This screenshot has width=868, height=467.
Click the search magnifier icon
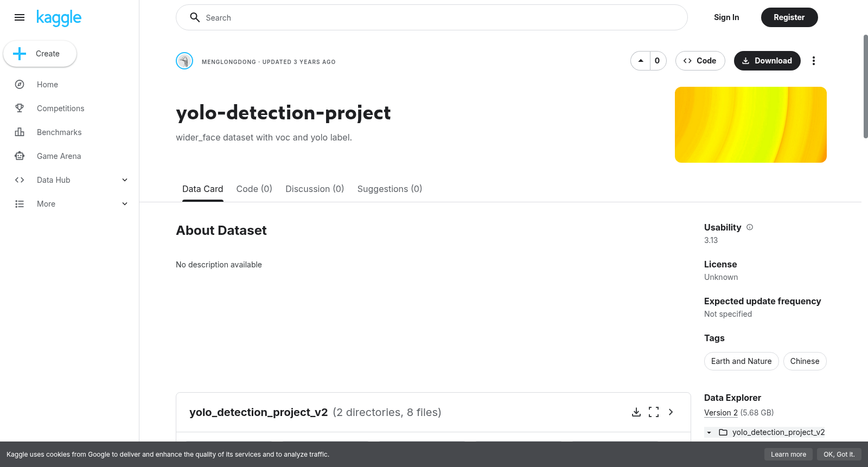(195, 17)
